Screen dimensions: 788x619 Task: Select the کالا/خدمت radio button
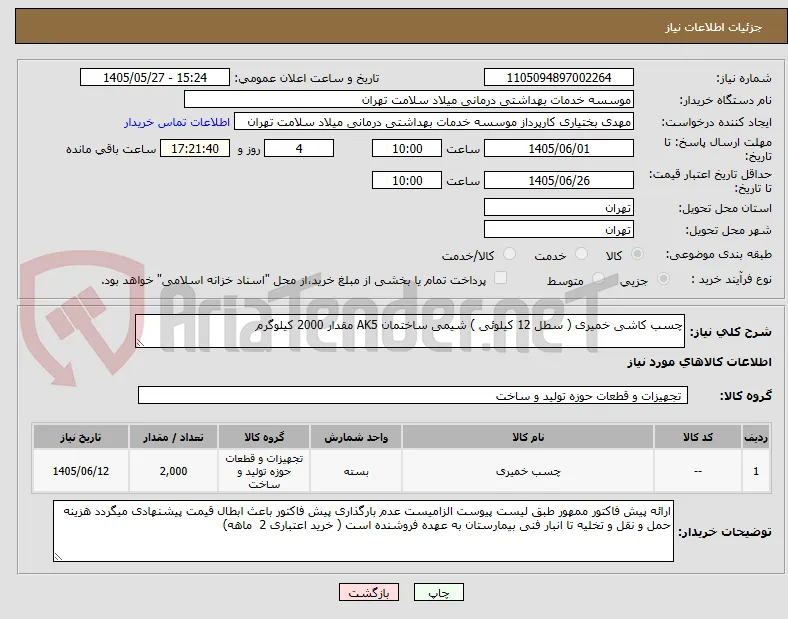pos(510,254)
